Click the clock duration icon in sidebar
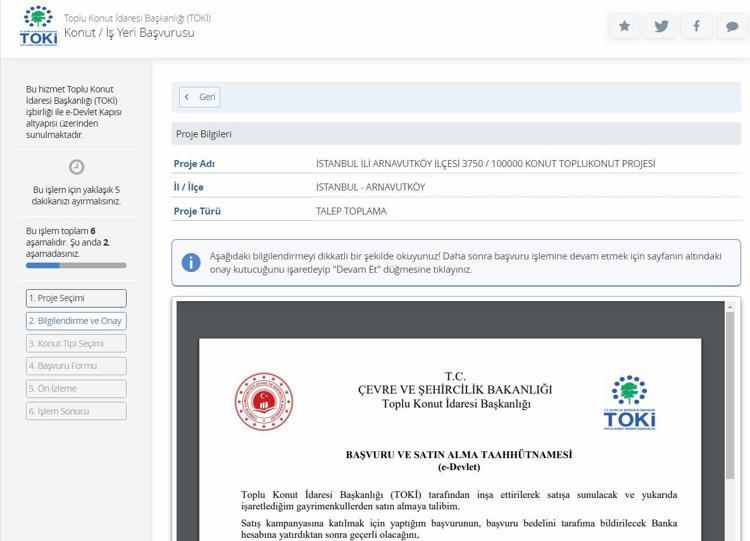This screenshot has width=750, height=541. [76, 167]
